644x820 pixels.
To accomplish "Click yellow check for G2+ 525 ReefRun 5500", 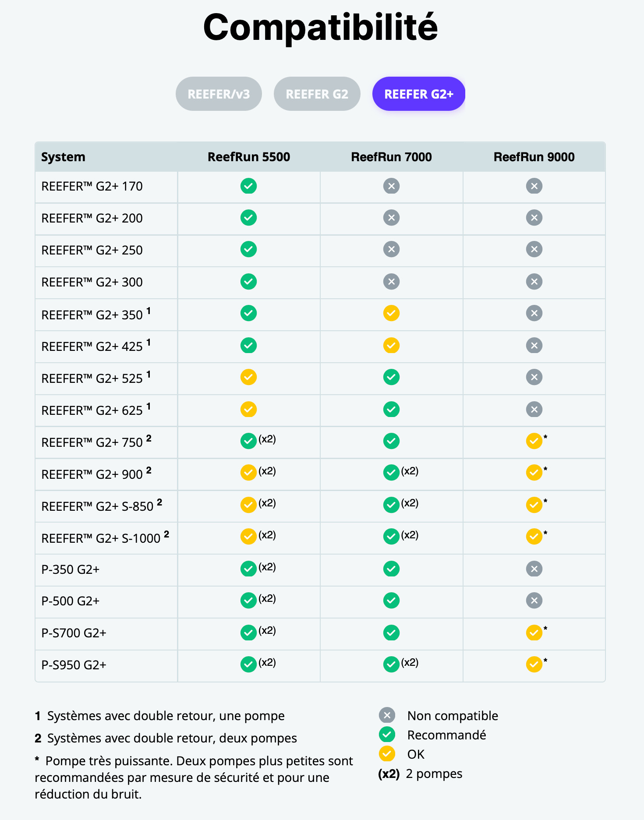I will pos(248,377).
